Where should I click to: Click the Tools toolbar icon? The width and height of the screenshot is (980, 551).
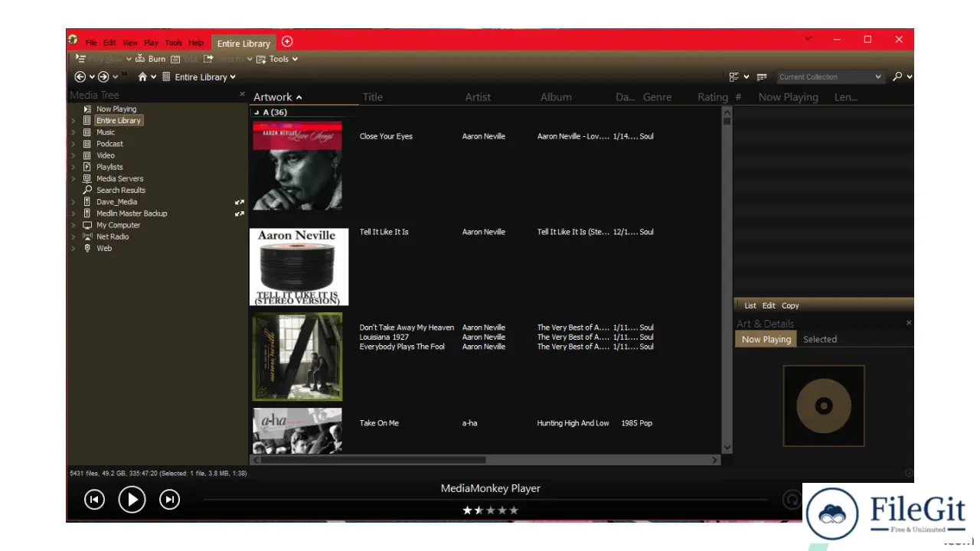[x=261, y=59]
